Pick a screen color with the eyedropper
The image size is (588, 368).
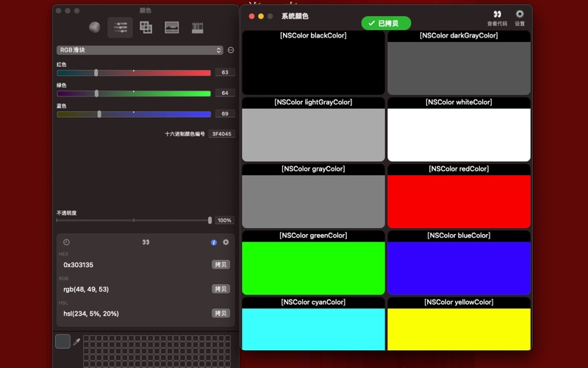coord(76,342)
